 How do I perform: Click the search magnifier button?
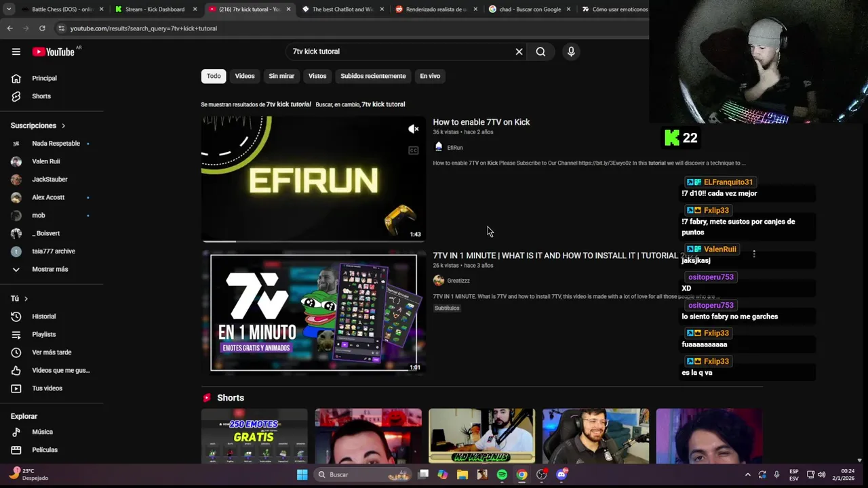pyautogui.click(x=540, y=52)
